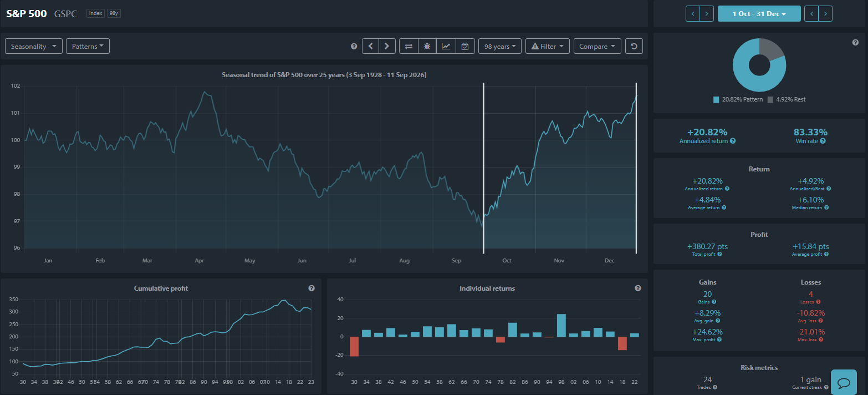Click the +20.82% annualized return headline
The height and width of the screenshot is (395, 868).
(707, 132)
